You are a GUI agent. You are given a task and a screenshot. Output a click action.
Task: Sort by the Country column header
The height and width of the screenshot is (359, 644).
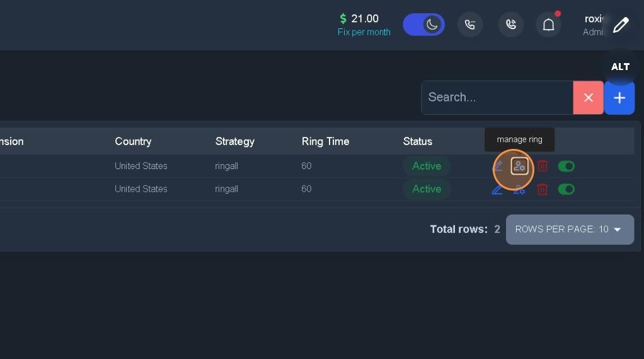[x=133, y=141]
